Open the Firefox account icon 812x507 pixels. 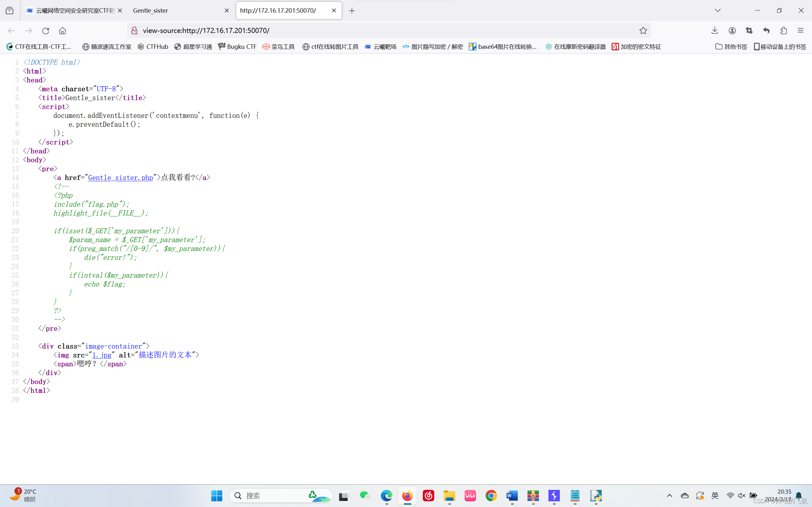click(x=732, y=30)
